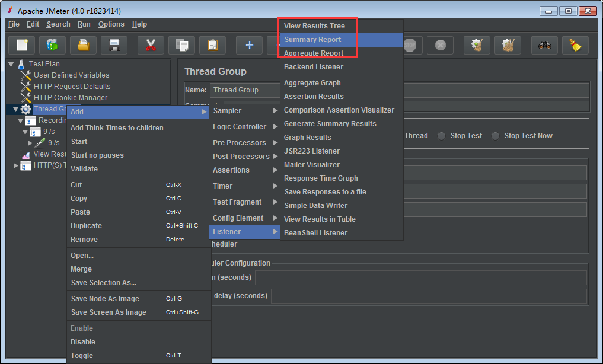Click the Search binoculars toolbar icon
The image size is (603, 364).
[544, 46]
